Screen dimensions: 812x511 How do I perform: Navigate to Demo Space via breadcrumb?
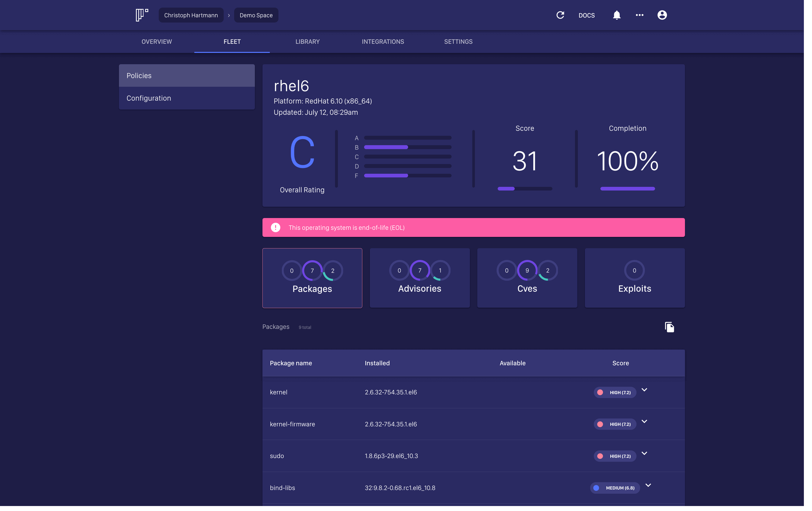[x=256, y=15]
